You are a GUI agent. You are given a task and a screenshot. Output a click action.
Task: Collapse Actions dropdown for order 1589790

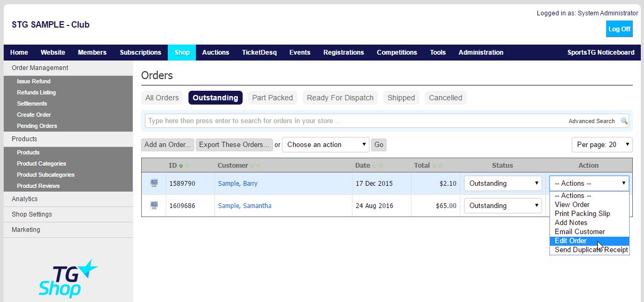tap(589, 183)
